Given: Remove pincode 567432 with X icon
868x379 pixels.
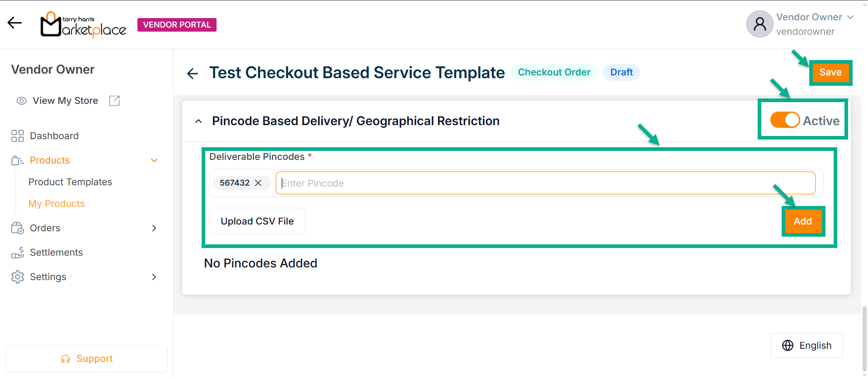Looking at the screenshot, I should [258, 183].
